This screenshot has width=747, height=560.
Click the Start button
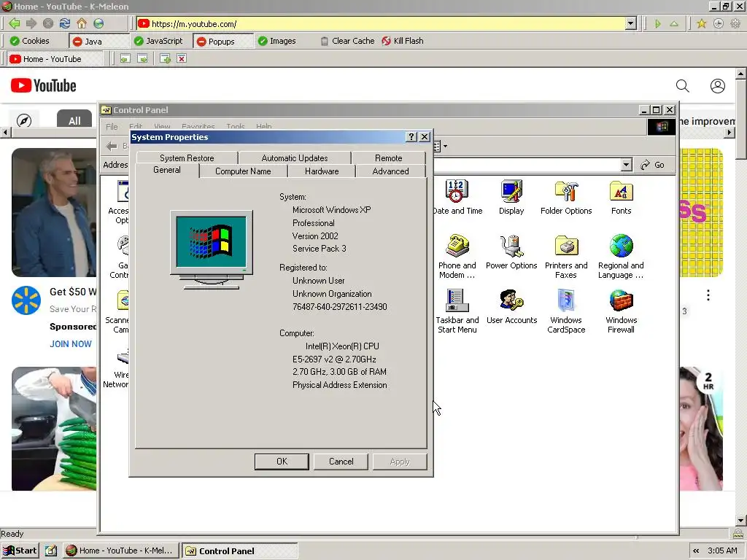click(20, 551)
